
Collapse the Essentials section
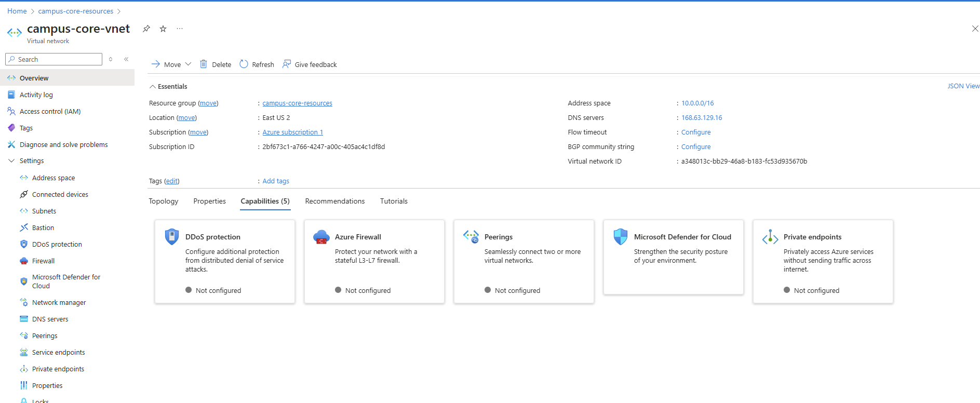(153, 87)
